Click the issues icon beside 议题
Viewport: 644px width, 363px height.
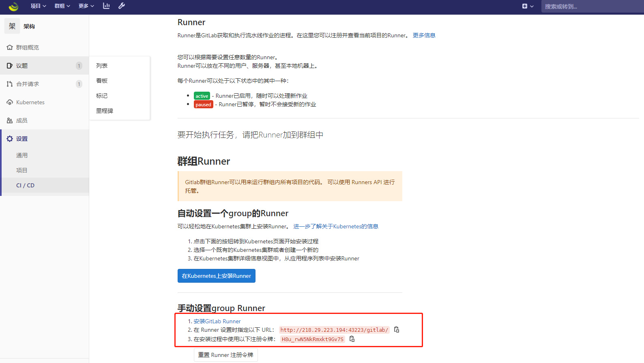point(10,66)
